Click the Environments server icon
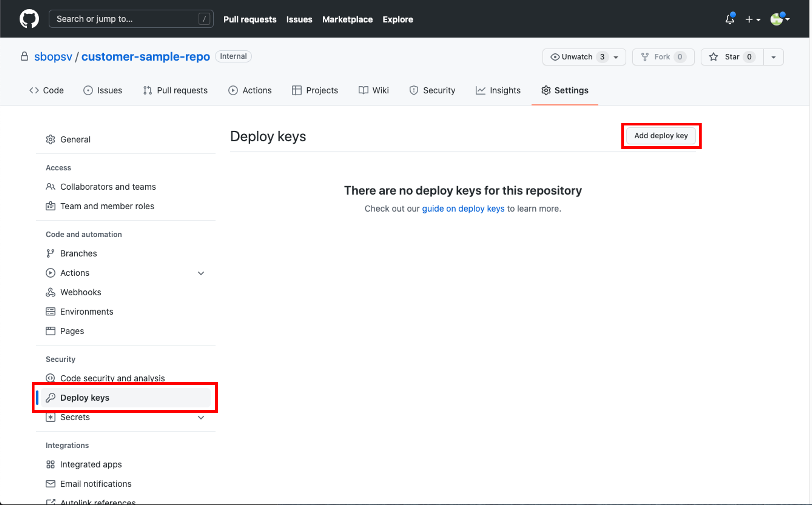This screenshot has height=505, width=812. coord(50,312)
